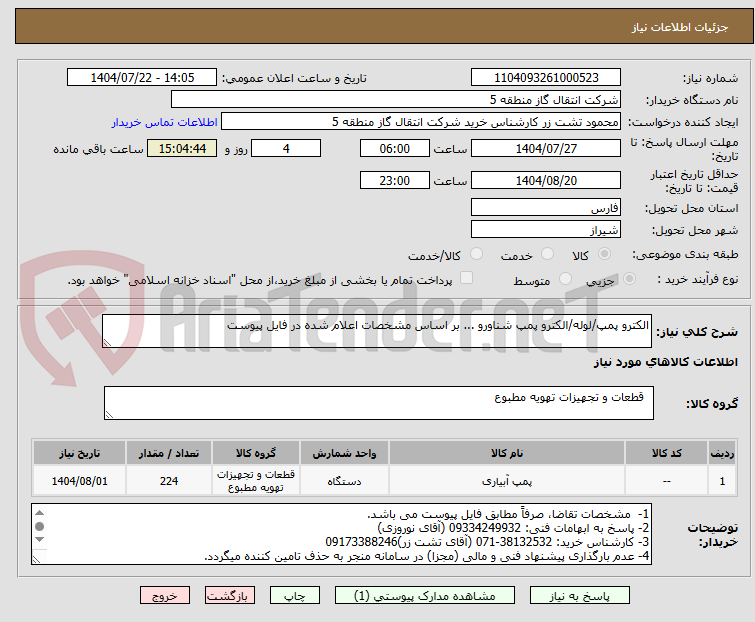Click the ردیف column header
Screen dimensions: 755x622
tap(722, 453)
